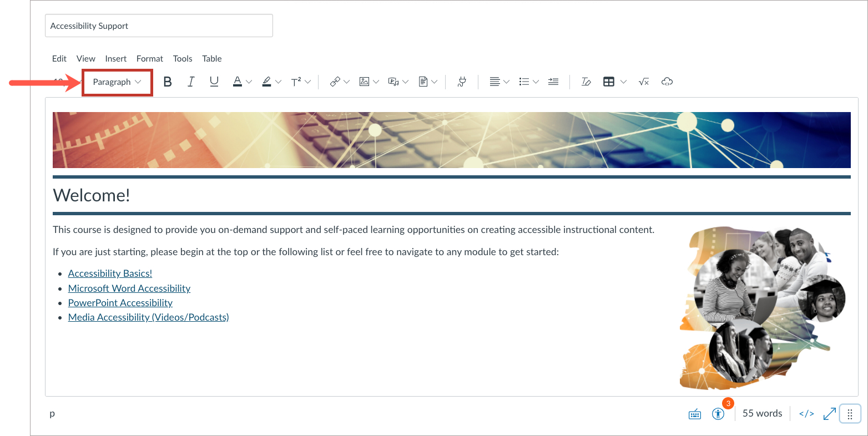
Task: Open the Format menu
Action: (149, 58)
